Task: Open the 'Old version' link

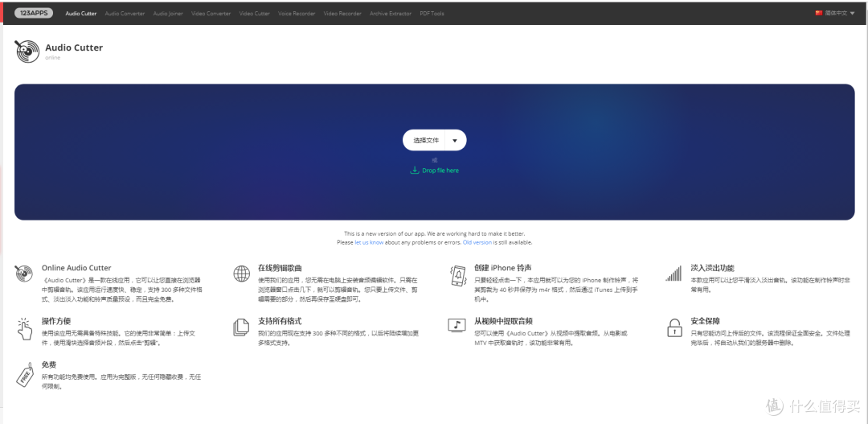Action: click(477, 242)
